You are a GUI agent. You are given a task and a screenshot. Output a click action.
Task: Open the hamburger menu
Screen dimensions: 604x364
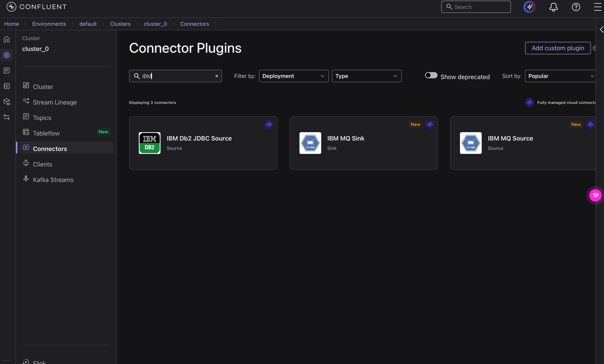coord(598,7)
